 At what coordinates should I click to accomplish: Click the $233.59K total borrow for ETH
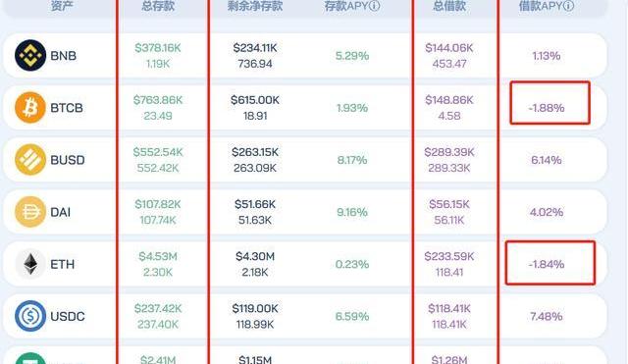point(449,256)
